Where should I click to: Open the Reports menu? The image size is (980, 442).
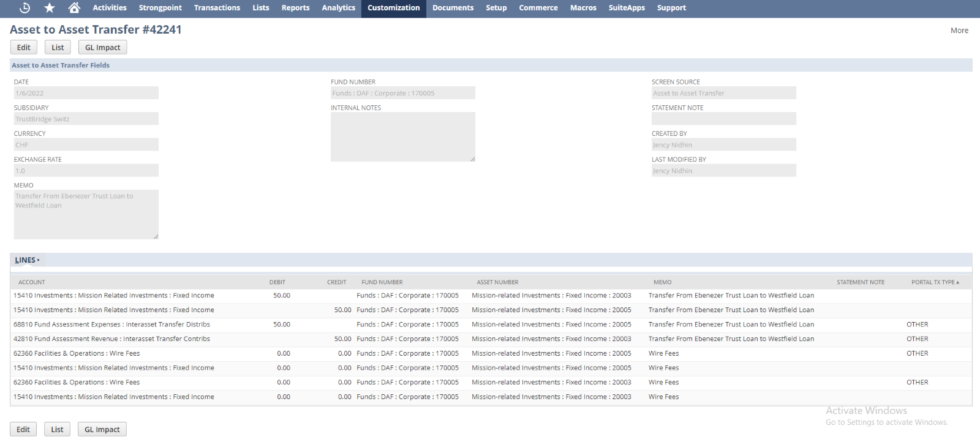295,8
